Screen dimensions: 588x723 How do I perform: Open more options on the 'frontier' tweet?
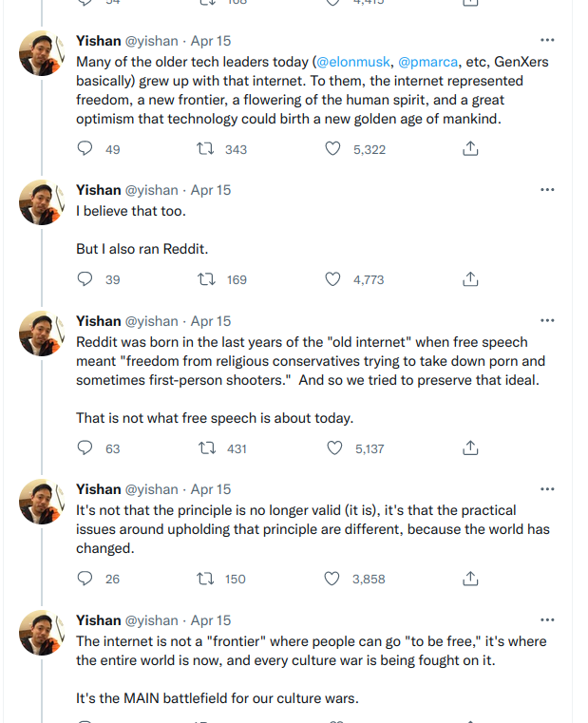point(547,619)
